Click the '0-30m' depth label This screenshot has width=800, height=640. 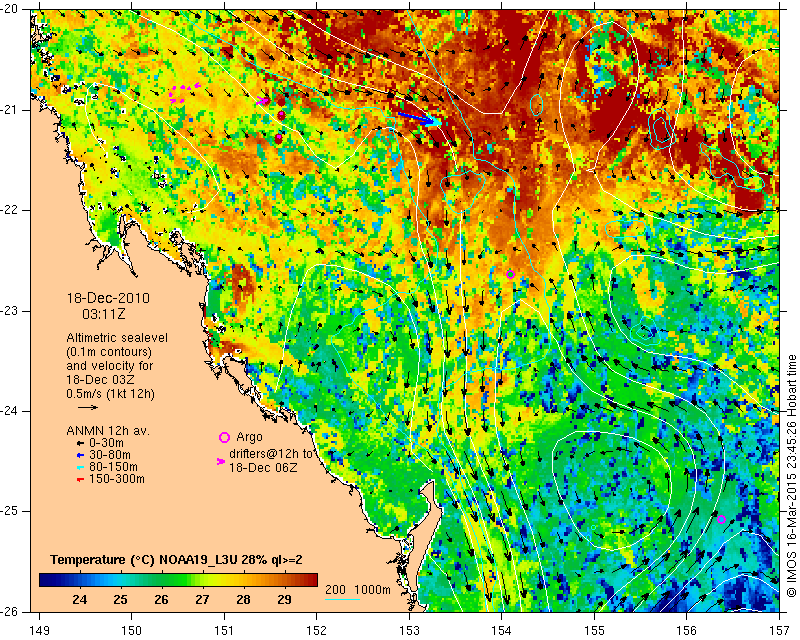(x=106, y=443)
